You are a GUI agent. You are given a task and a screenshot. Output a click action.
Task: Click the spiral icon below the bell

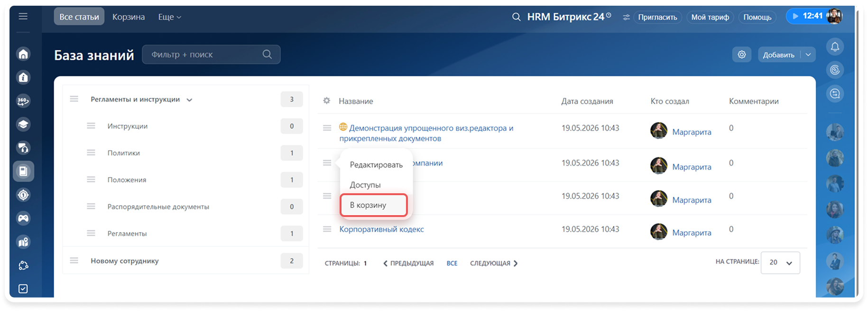pyautogui.click(x=835, y=70)
